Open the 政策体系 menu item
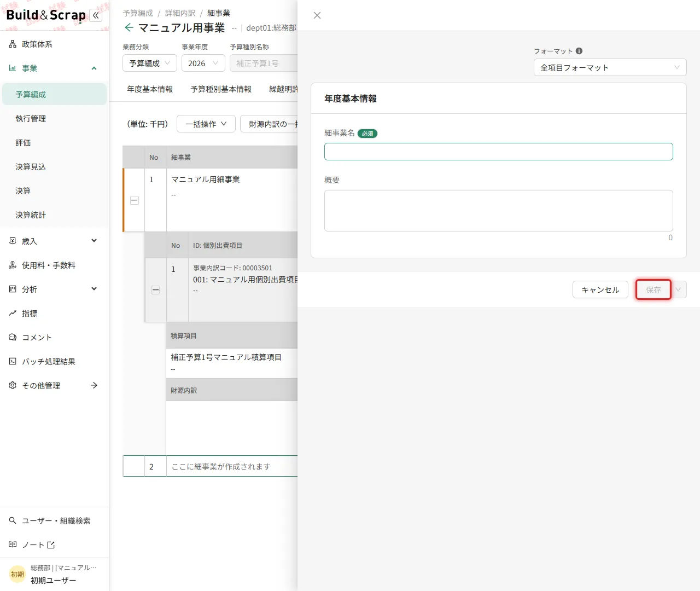The width and height of the screenshot is (700, 591). pyautogui.click(x=54, y=44)
